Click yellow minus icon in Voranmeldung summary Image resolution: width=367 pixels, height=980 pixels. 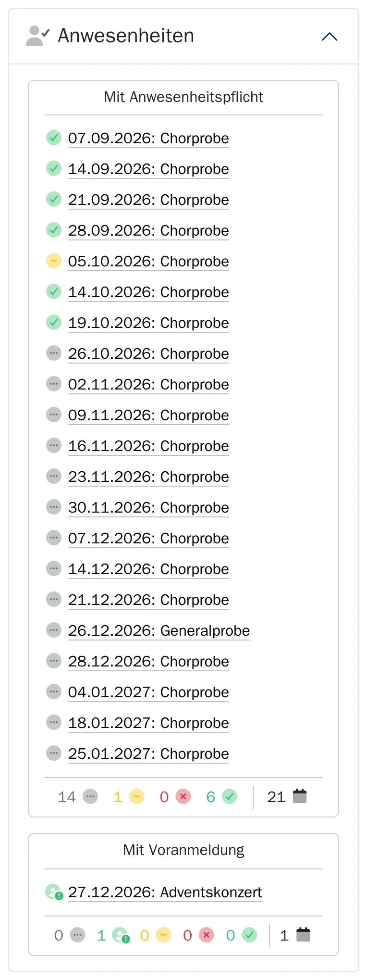pyautogui.click(x=163, y=935)
